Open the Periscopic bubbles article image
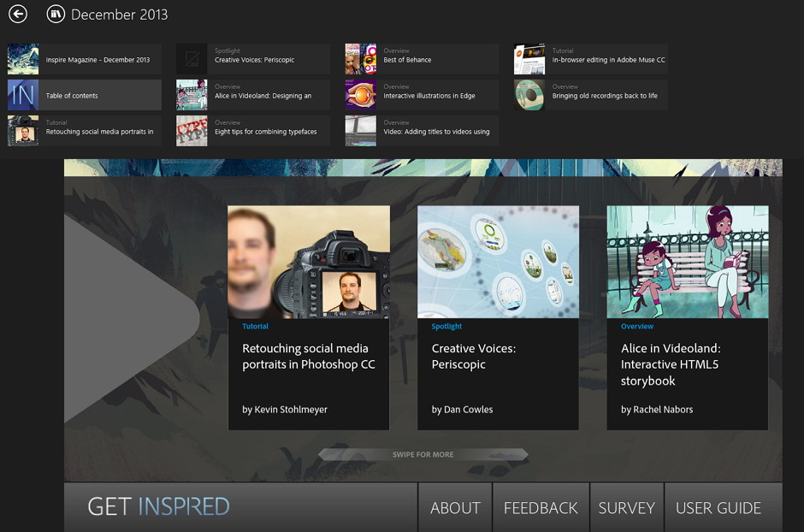 498,262
